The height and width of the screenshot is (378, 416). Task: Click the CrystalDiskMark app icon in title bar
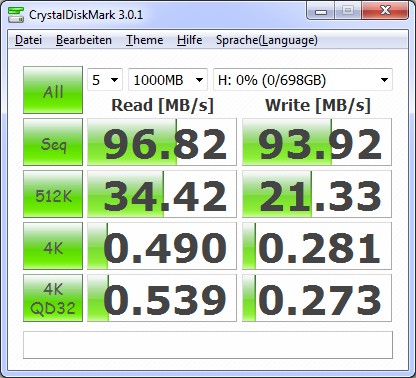click(x=16, y=15)
